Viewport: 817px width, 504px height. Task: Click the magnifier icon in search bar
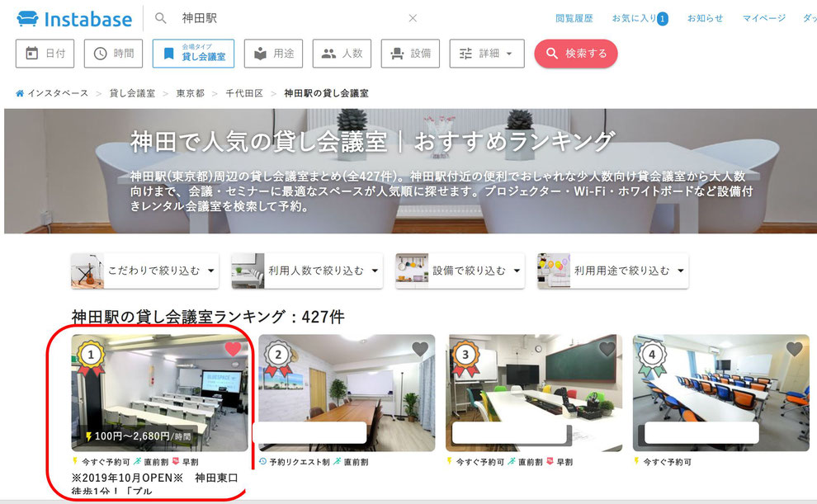(160, 18)
